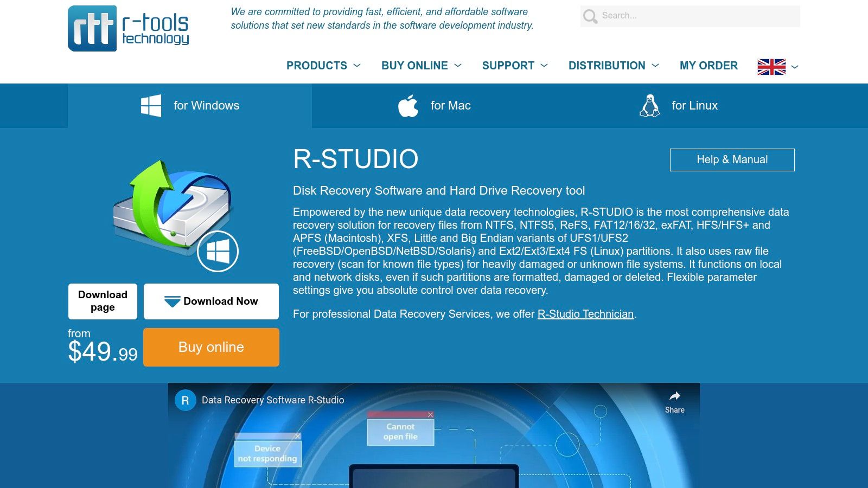This screenshot has width=868, height=488.
Task: Follow the R-Studio Technician link
Action: point(585,314)
